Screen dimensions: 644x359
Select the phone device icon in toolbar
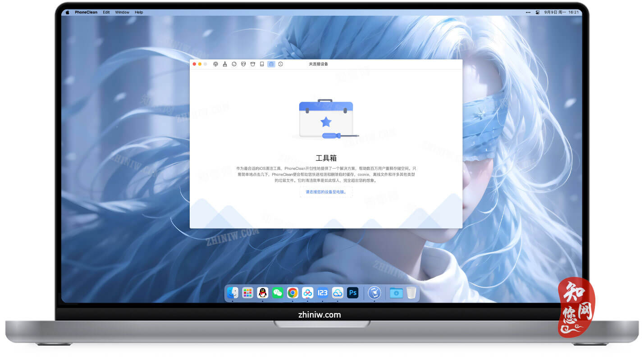point(262,64)
